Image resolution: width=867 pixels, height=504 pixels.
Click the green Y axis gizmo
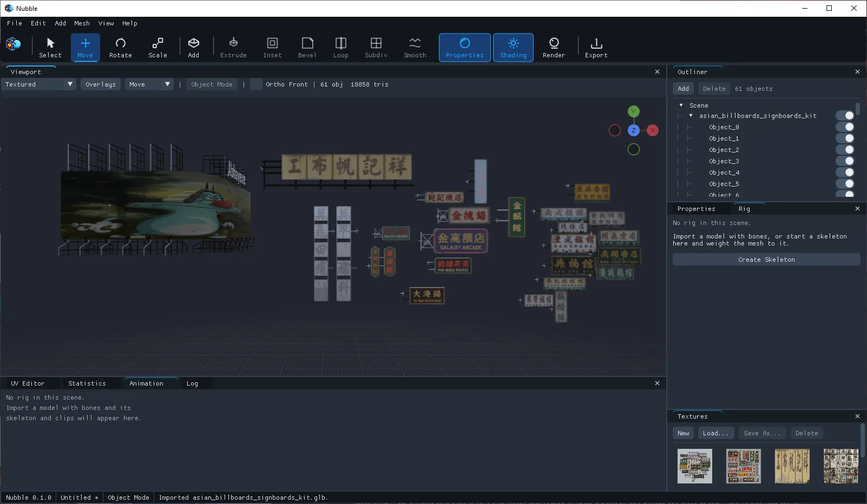634,111
